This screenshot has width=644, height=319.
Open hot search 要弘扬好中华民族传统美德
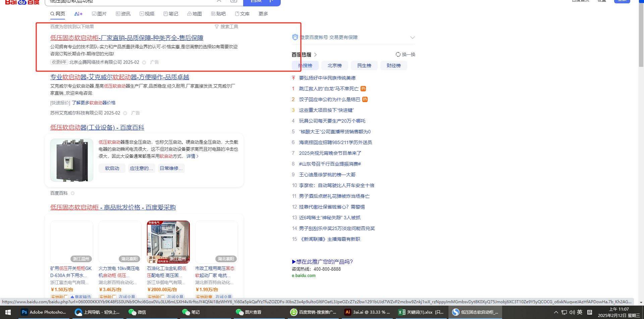click(x=327, y=78)
